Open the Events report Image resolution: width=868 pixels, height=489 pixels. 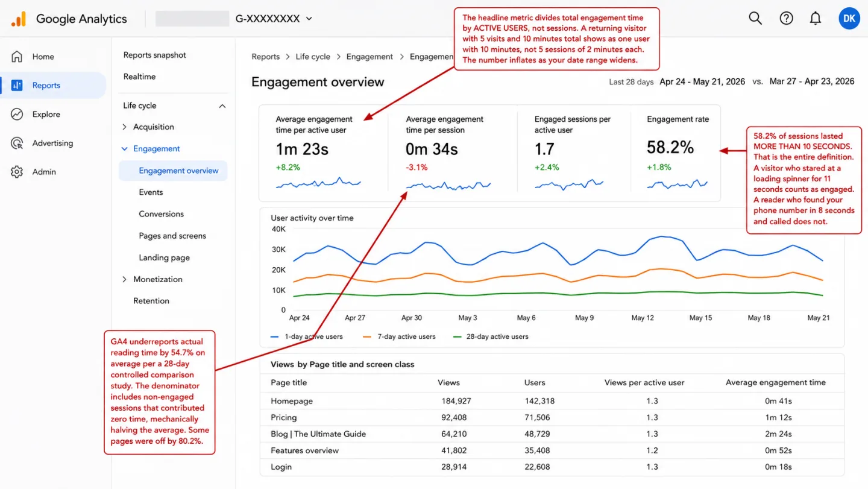coord(151,192)
